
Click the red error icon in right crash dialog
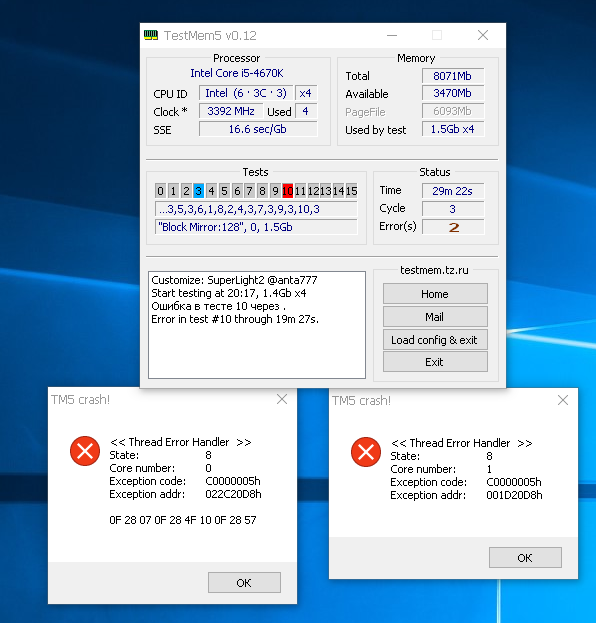(x=366, y=452)
